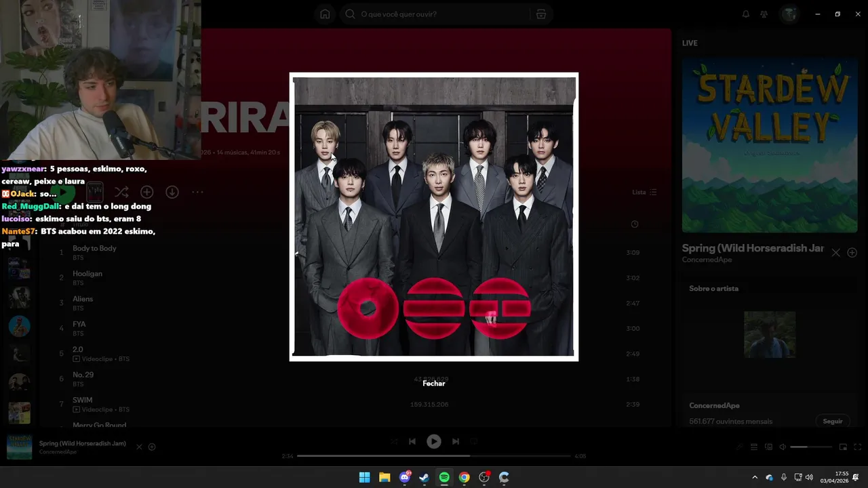Toggle shuffle for the BTS album
Image resolution: width=868 pixels, height=488 pixels.
121,192
